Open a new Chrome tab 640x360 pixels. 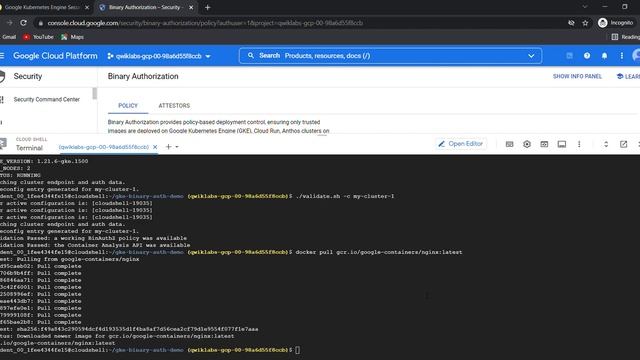pyautogui.click(x=207, y=7)
